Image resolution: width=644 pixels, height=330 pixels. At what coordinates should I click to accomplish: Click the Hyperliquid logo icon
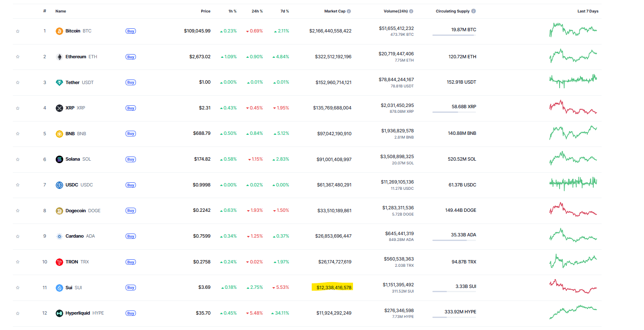point(59,313)
